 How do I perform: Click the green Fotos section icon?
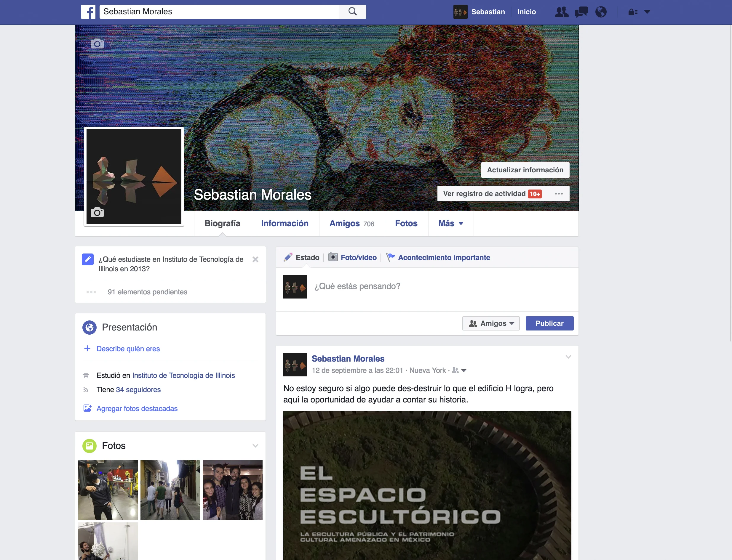click(x=89, y=446)
